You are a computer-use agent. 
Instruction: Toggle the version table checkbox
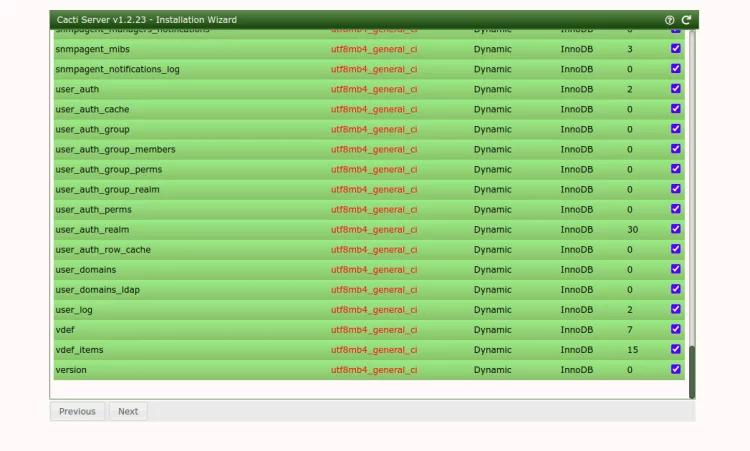(676, 369)
